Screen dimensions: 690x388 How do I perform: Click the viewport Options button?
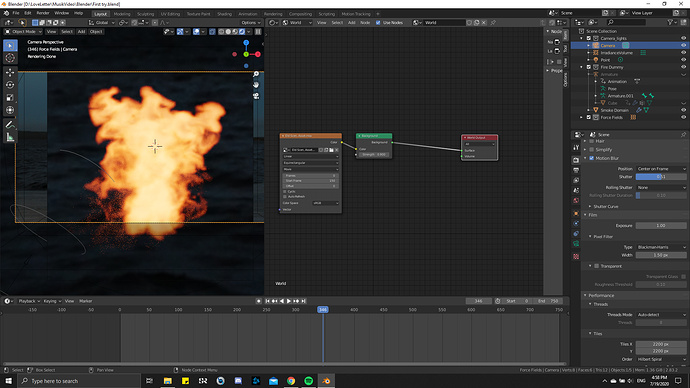[x=251, y=22]
